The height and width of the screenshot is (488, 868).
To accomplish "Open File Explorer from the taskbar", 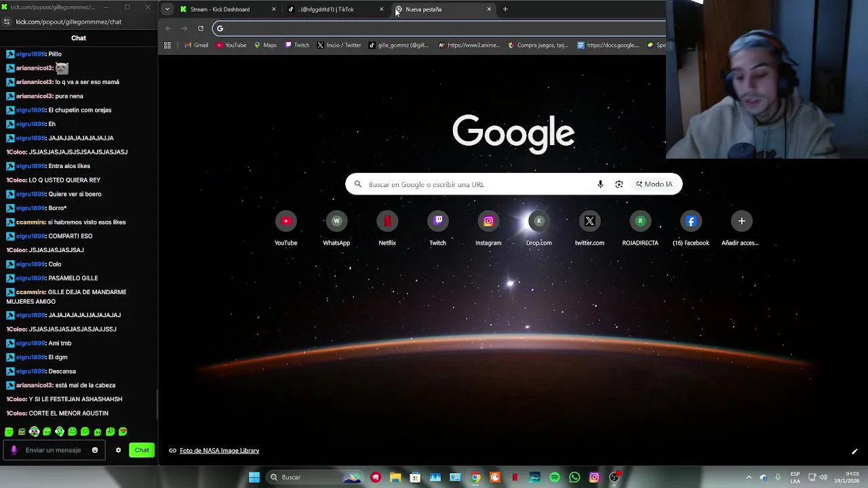I will point(395,477).
